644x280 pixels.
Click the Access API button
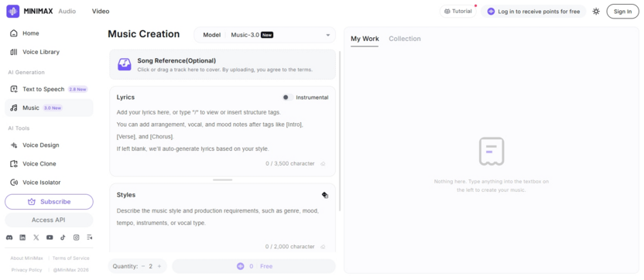tap(49, 220)
